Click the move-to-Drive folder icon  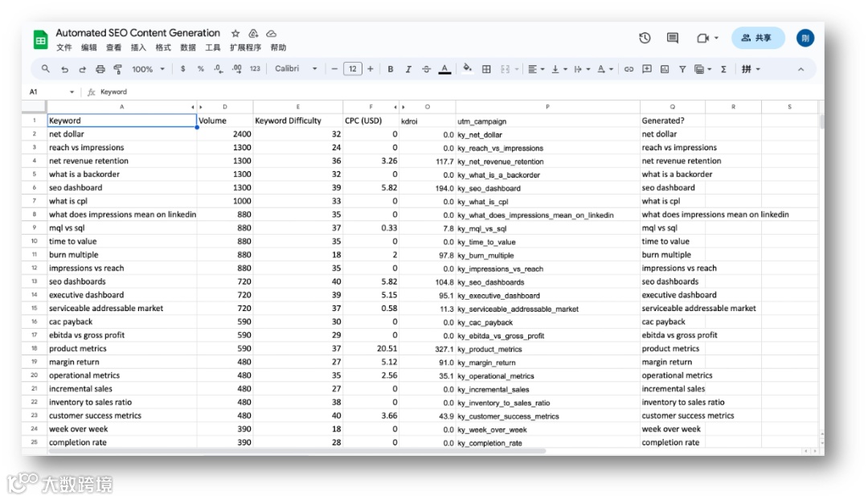coord(253,33)
